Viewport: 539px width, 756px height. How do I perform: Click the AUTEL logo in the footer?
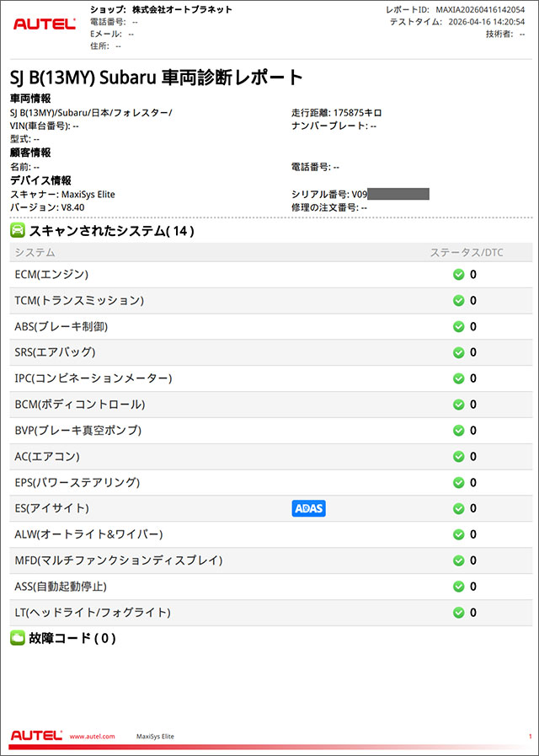tap(36, 736)
